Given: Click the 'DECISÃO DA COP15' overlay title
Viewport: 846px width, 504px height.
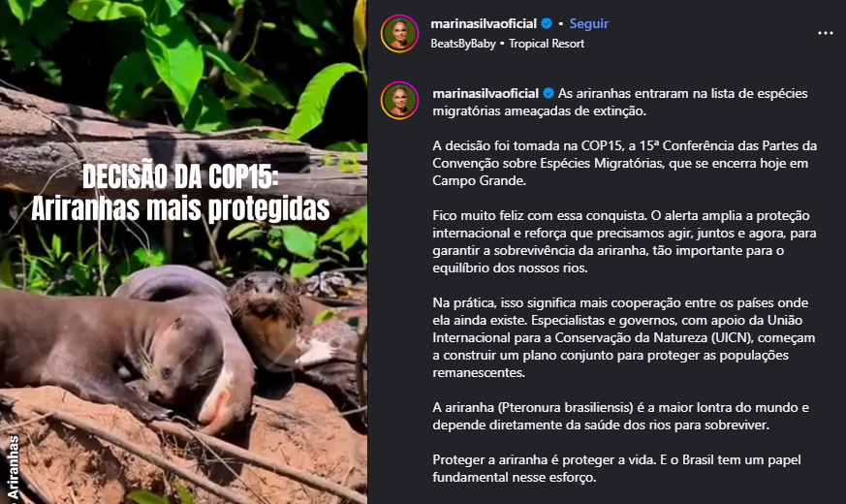Looking at the screenshot, I should click(181, 176).
